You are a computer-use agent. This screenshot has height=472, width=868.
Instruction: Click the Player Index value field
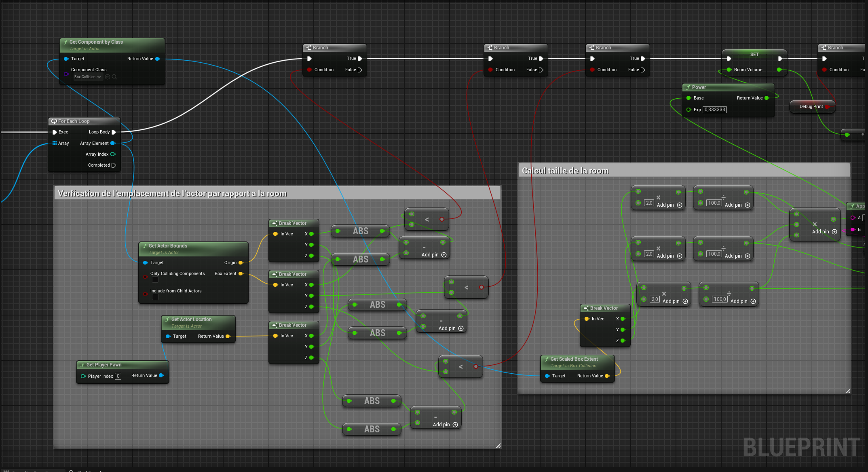pos(118,376)
